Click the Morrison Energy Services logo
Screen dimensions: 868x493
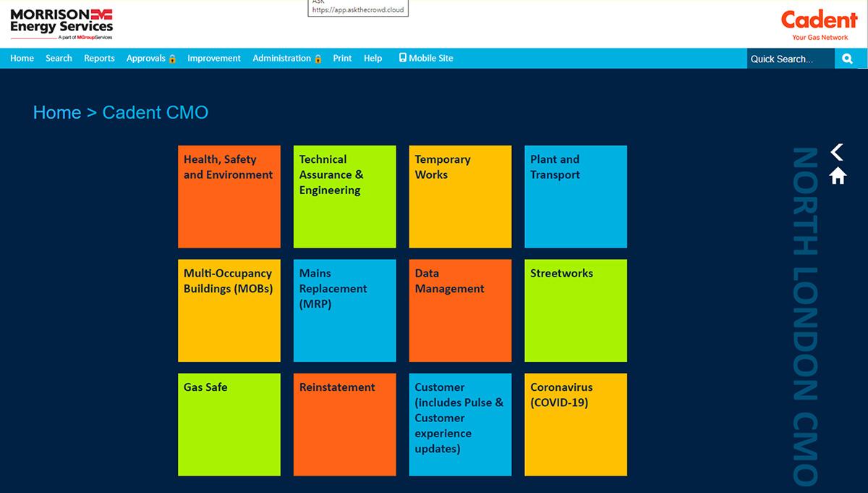61,25
